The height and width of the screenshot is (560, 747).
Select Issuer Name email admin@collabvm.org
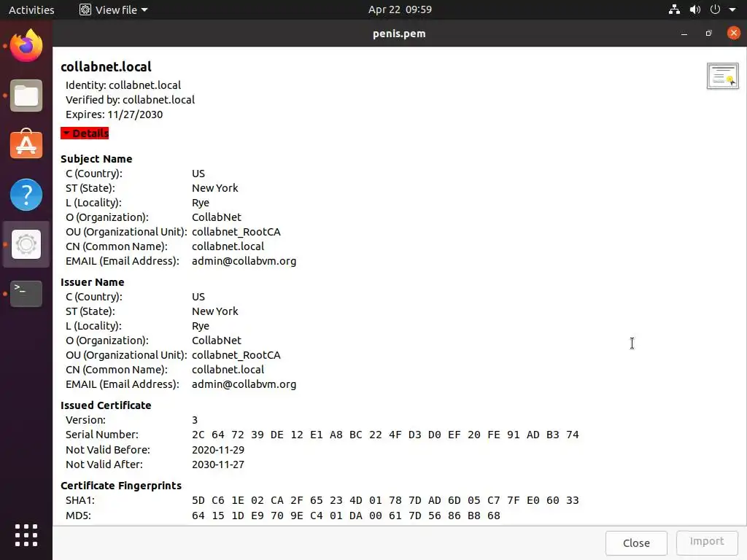pyautogui.click(x=244, y=384)
